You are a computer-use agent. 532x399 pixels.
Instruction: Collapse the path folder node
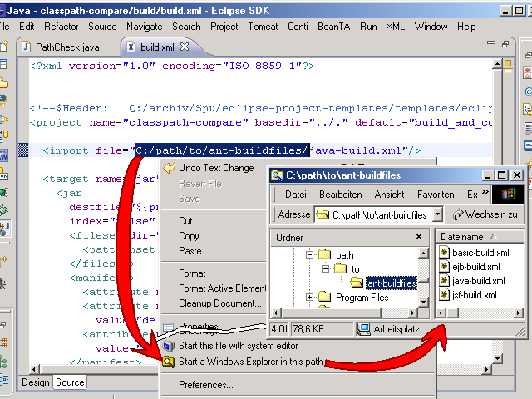[x=309, y=254]
